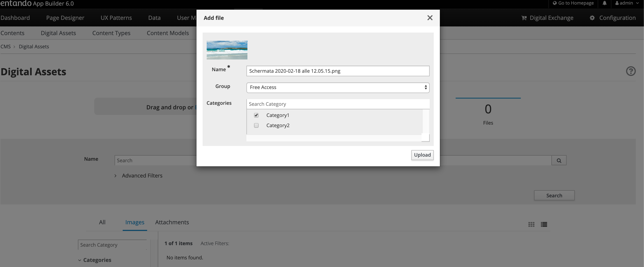The image size is (644, 267).
Task: Check the Category2 checkbox
Action: pyautogui.click(x=256, y=125)
